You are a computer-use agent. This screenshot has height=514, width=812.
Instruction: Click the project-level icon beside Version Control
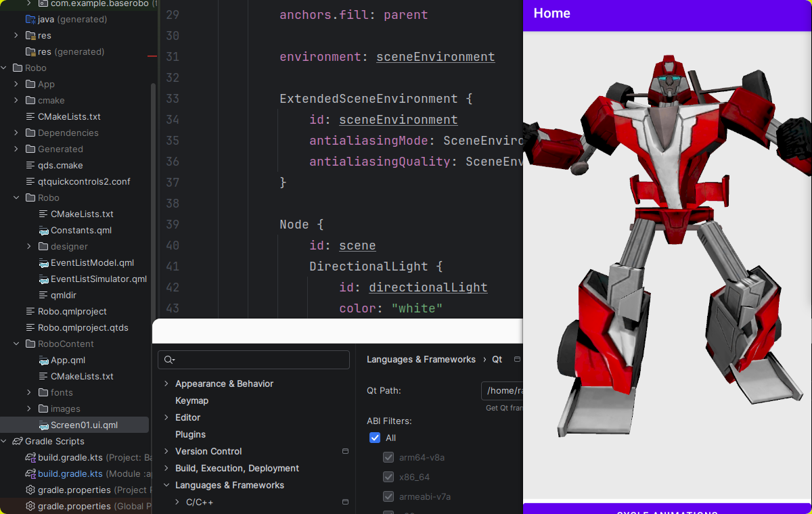(345, 451)
